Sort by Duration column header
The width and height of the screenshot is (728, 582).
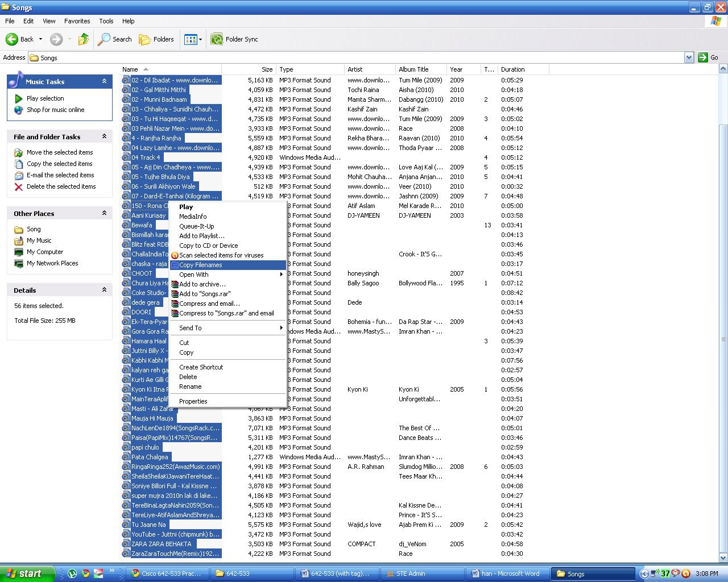point(523,69)
